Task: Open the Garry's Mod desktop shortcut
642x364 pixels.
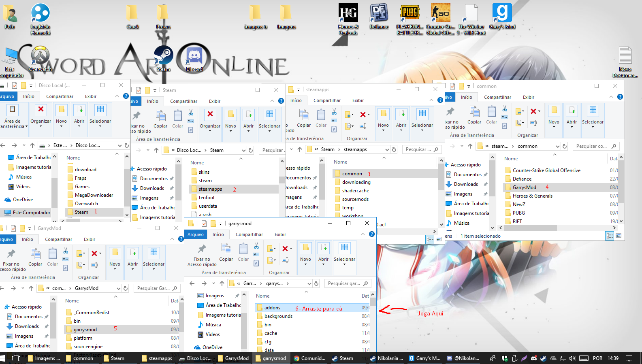Action: [x=502, y=16]
